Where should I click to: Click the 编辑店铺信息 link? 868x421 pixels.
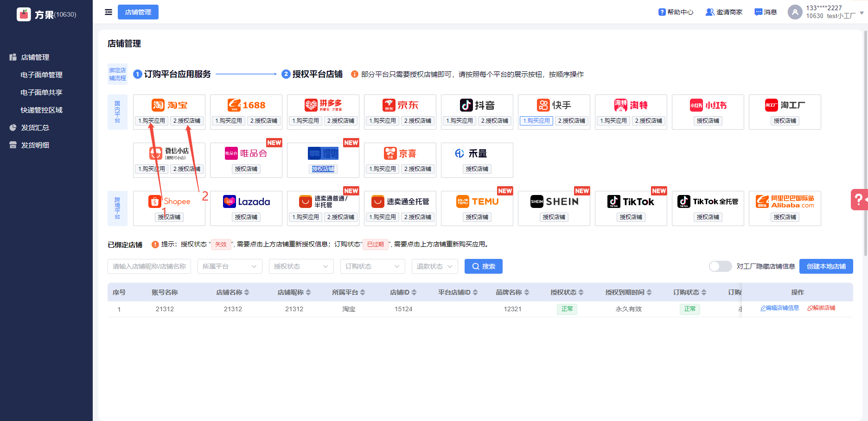779,308
